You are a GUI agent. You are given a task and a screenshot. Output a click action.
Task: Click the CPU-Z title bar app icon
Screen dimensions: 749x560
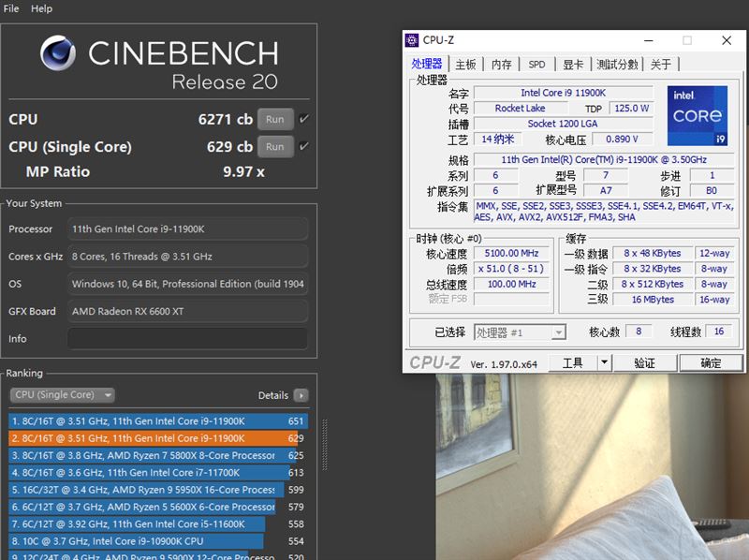click(x=412, y=40)
